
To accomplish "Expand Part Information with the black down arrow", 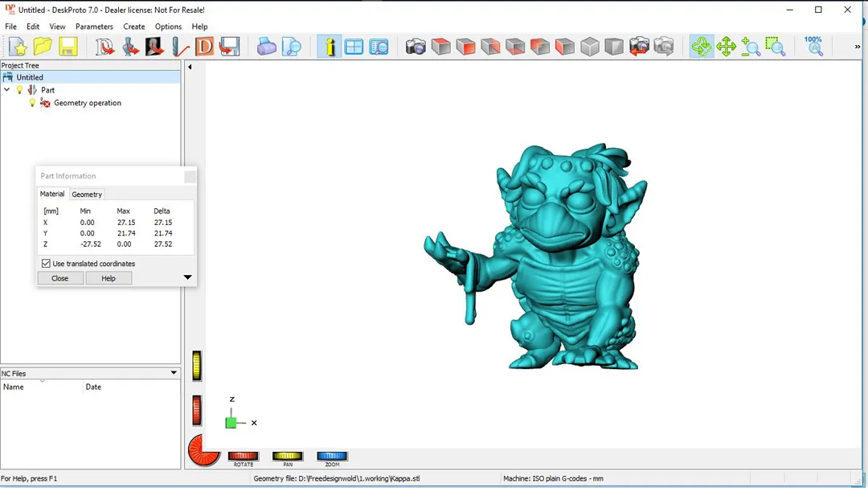I will point(187,277).
